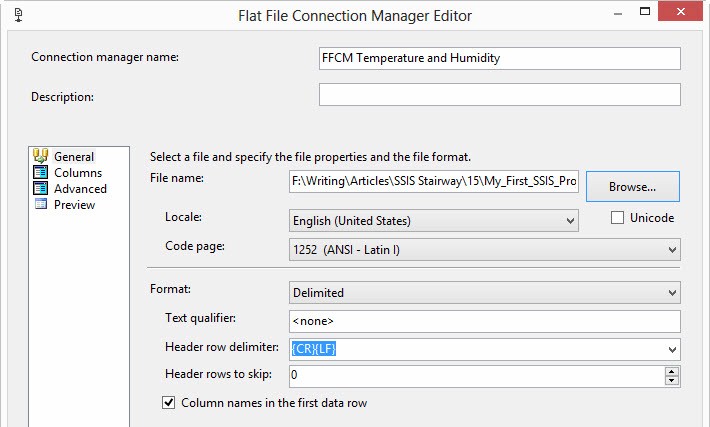The image size is (710, 427).
Task: Open the Preview page label
Action: [x=75, y=204]
